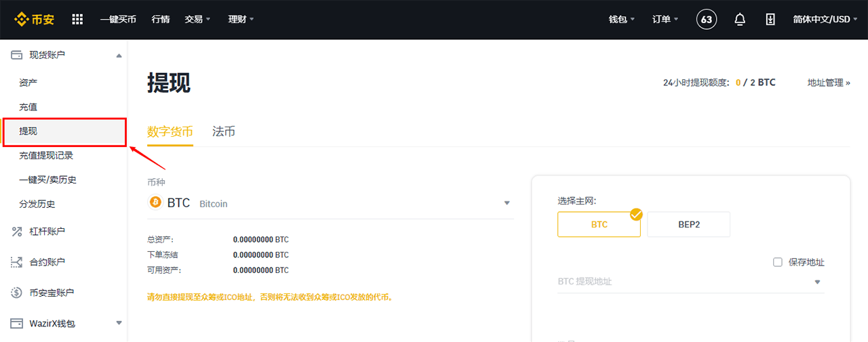
Task: Open the BTC coin selector dropdown arrow
Action: pos(507,203)
